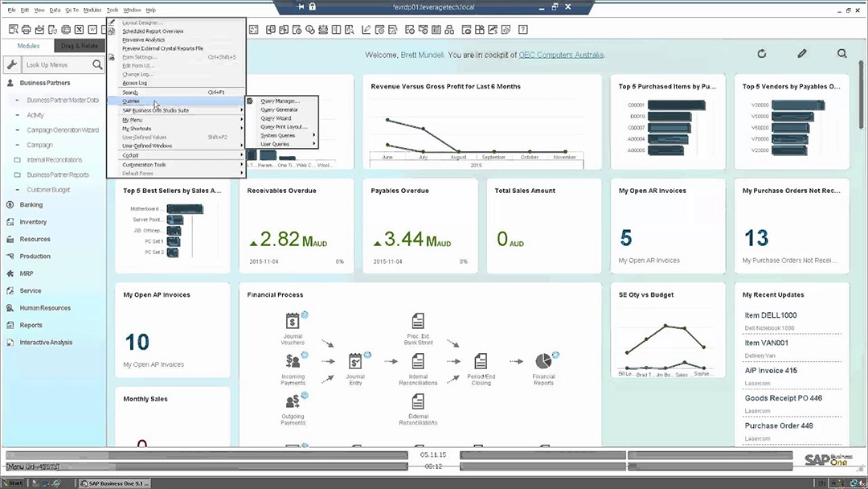This screenshot has height=489, width=868.
Task: Click the cockpit refresh icon
Action: 762,54
